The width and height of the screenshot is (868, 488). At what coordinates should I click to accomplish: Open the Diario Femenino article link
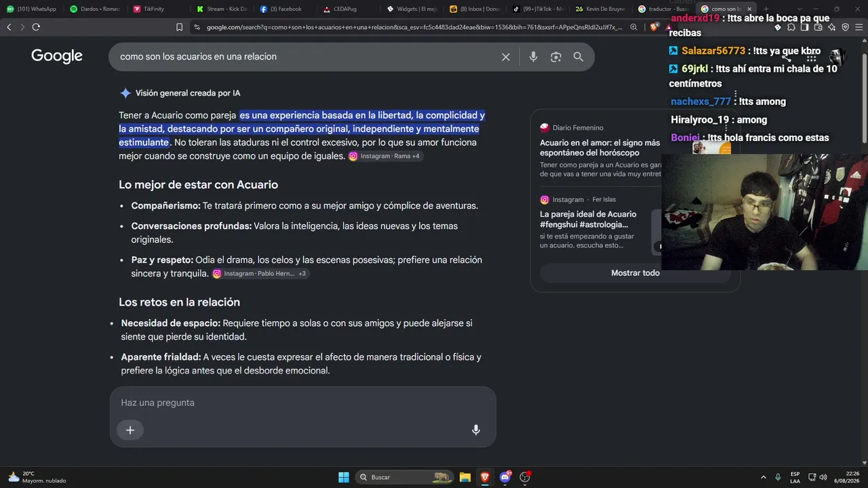(600, 148)
